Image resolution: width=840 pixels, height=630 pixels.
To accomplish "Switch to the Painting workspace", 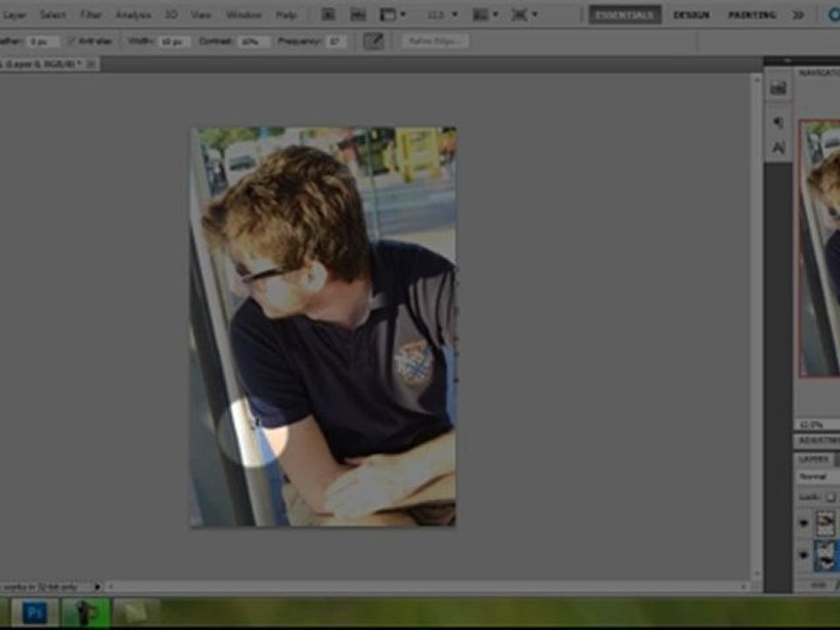I will pyautogui.click(x=752, y=15).
